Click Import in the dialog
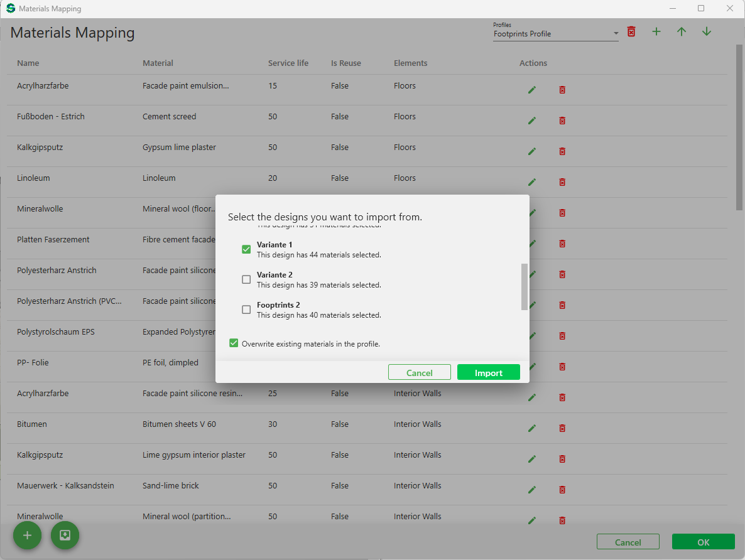745x560 pixels. coord(488,372)
